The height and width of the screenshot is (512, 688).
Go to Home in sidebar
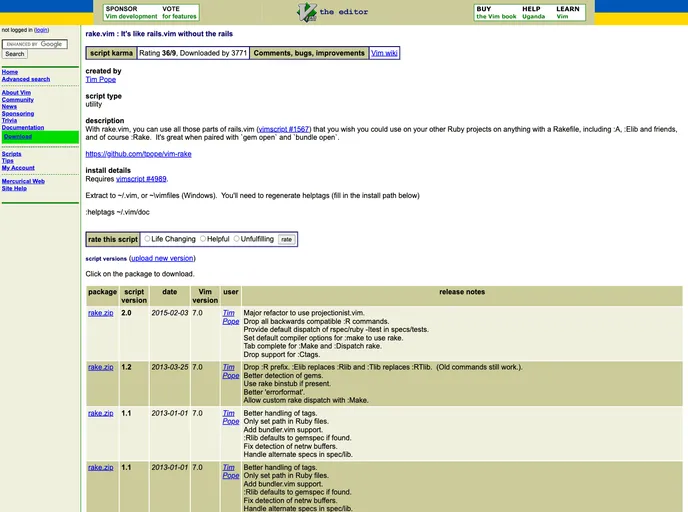click(10, 72)
